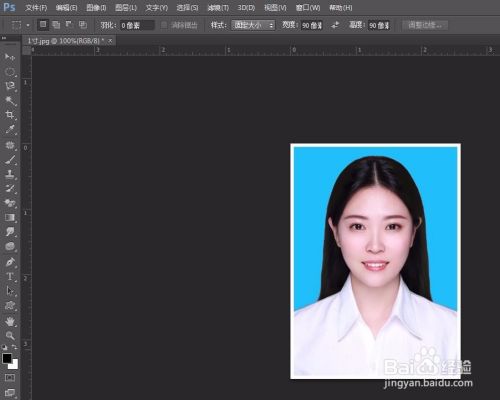The width and height of the screenshot is (500, 400).
Task: Open the 视图(V) menu
Action: click(275, 8)
